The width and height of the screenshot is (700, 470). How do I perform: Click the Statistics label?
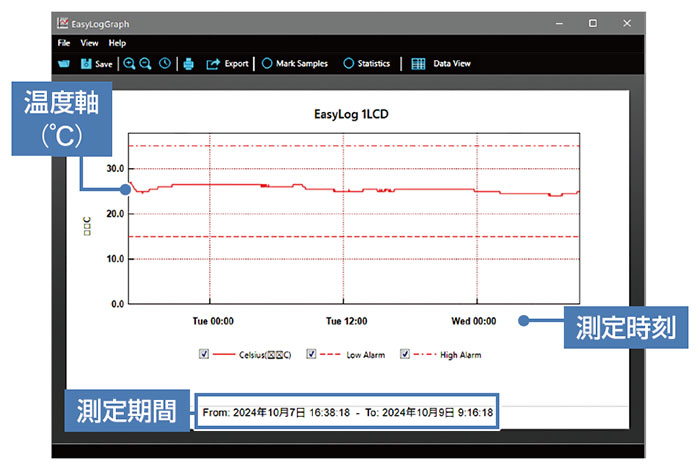374,63
